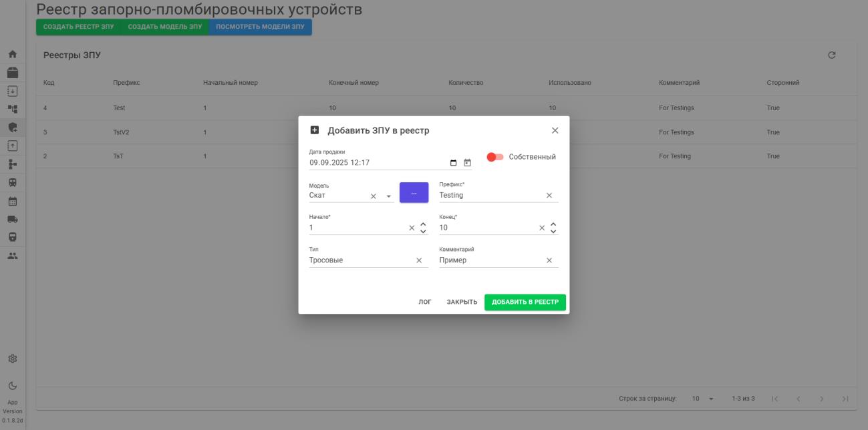Clear the Комментарий field value Пример
The image size is (868, 430).
(549, 259)
